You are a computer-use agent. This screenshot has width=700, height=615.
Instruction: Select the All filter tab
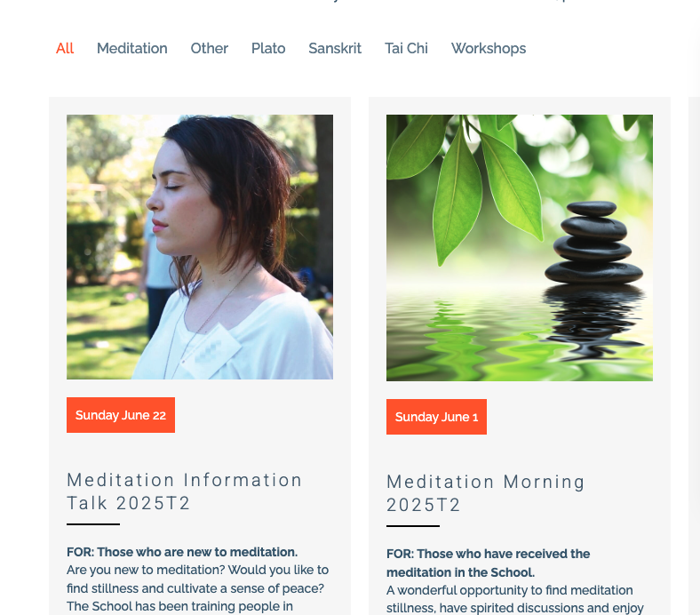click(x=65, y=48)
